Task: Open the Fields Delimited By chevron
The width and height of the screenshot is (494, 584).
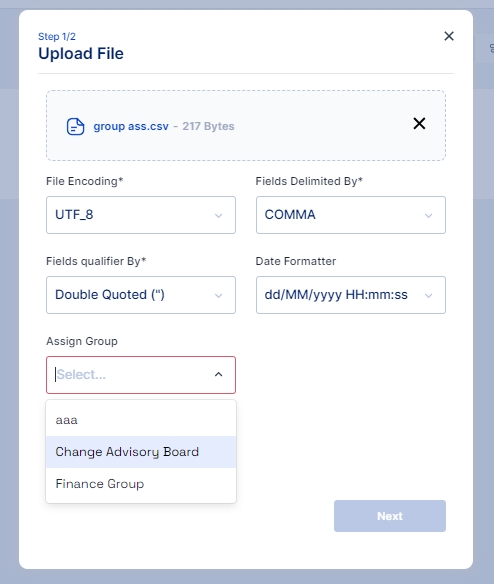Action: (428, 216)
